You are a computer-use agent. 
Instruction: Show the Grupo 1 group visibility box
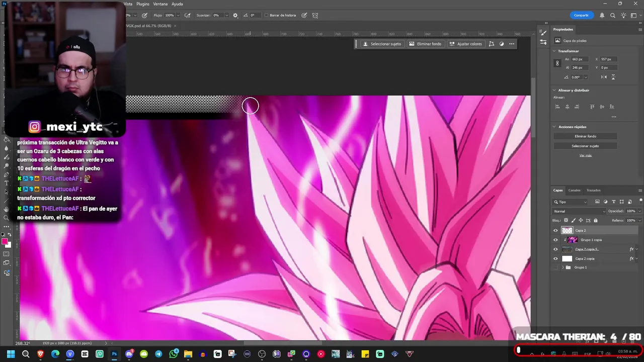555,267
